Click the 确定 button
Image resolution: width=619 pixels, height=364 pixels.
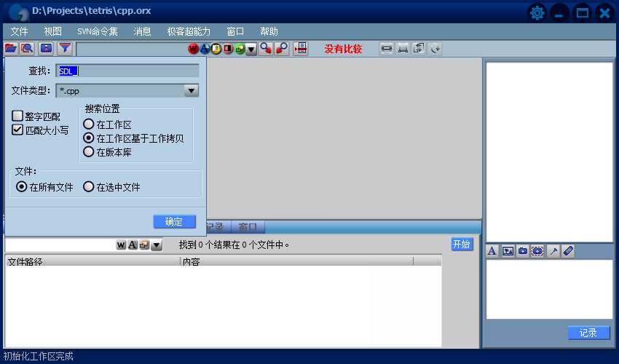tap(174, 221)
